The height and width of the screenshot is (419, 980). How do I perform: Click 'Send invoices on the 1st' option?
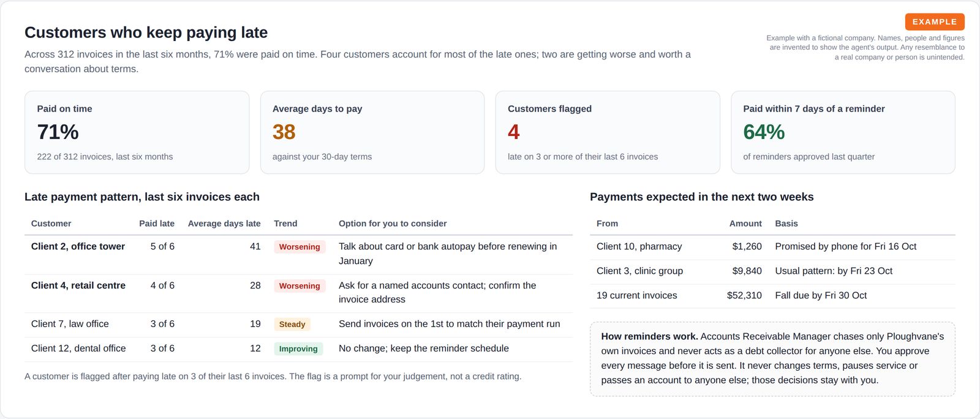[449, 324]
